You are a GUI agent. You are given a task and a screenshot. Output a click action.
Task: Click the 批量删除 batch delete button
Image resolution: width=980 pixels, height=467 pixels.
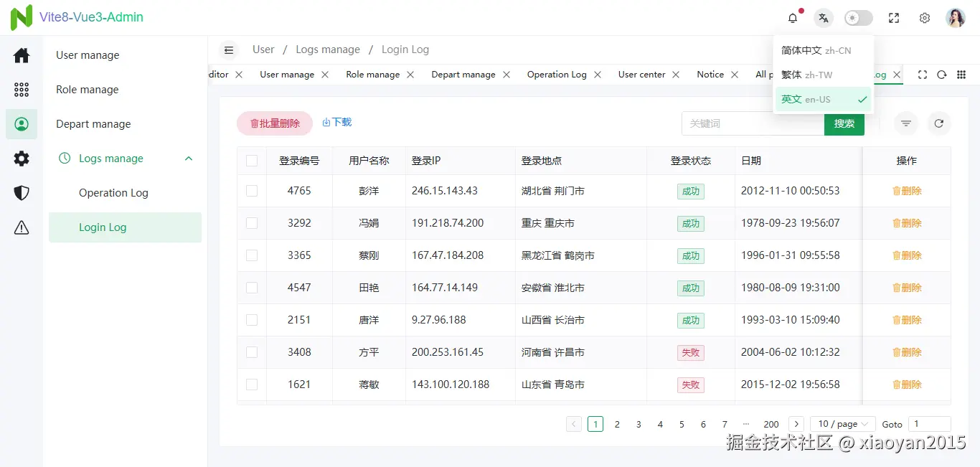click(275, 123)
